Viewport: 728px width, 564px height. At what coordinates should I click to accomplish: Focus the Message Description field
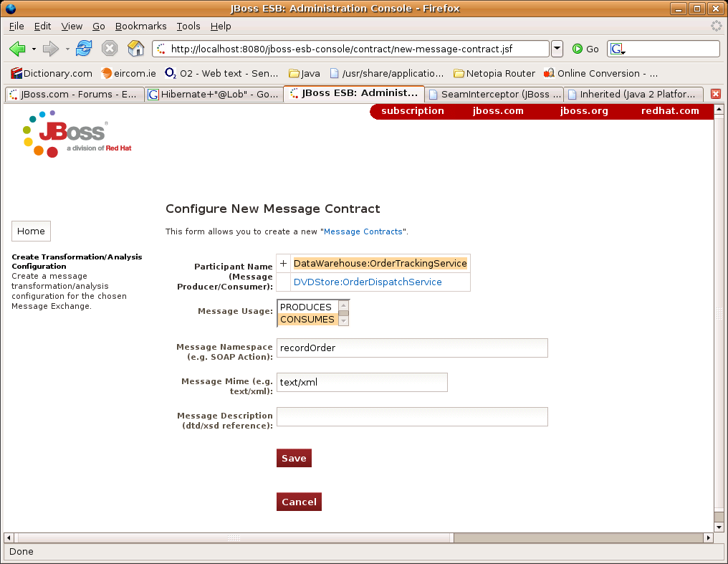[x=412, y=416]
